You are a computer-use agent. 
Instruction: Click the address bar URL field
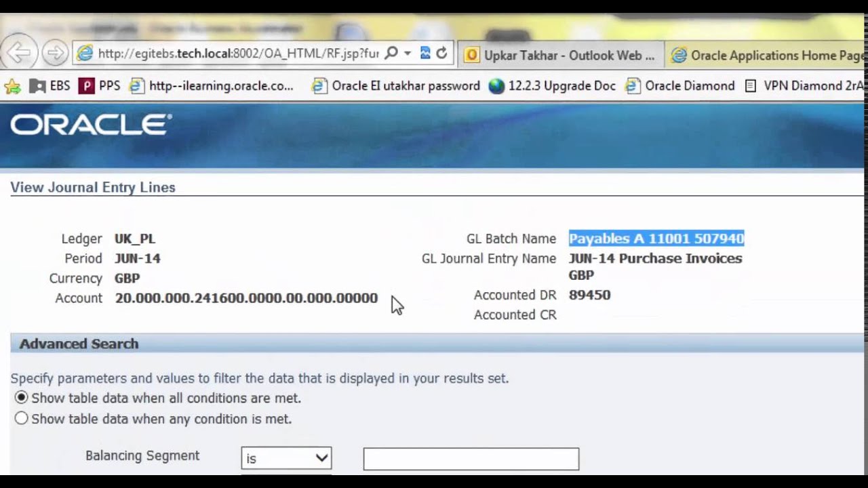[238, 53]
